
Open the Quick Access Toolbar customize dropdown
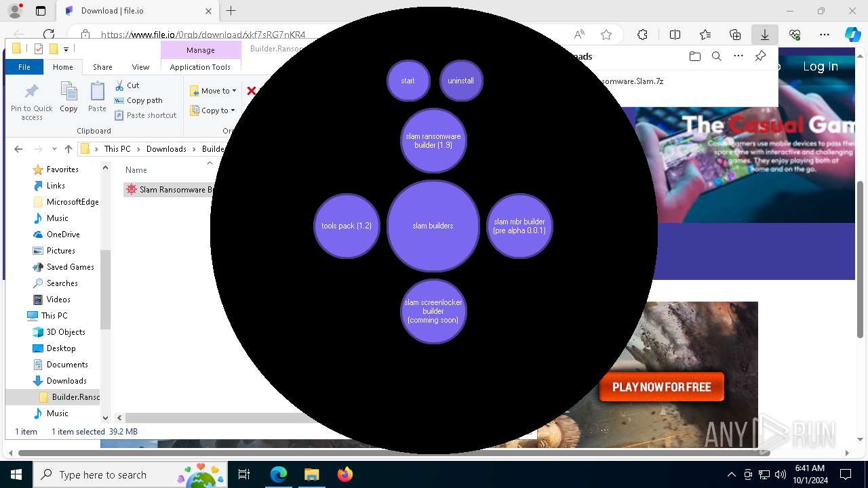(66, 49)
